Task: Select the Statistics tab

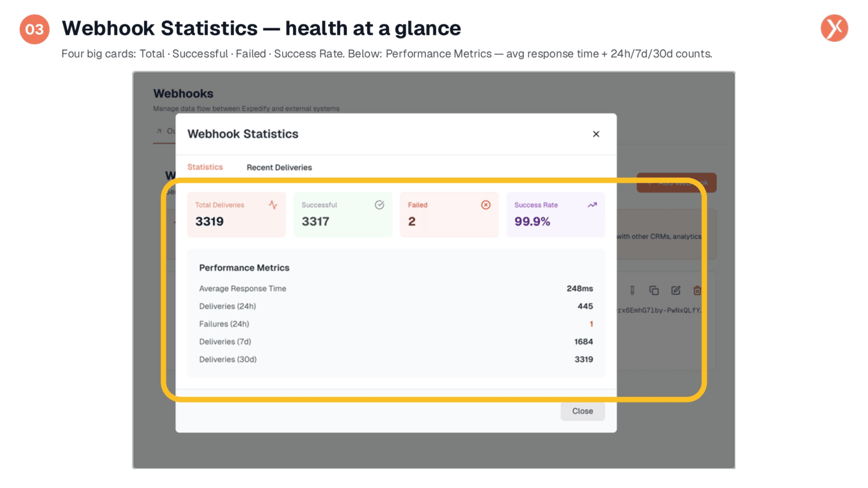Action: [205, 167]
